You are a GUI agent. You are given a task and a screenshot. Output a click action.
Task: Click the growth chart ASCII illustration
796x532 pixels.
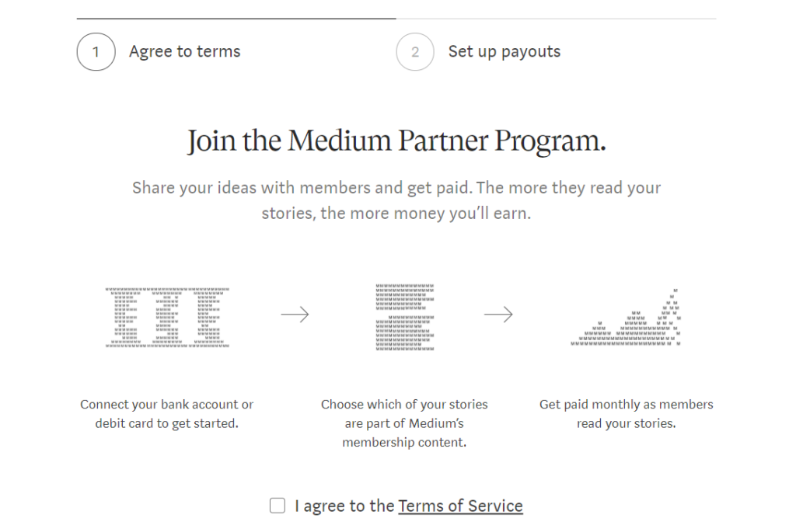tap(626, 317)
